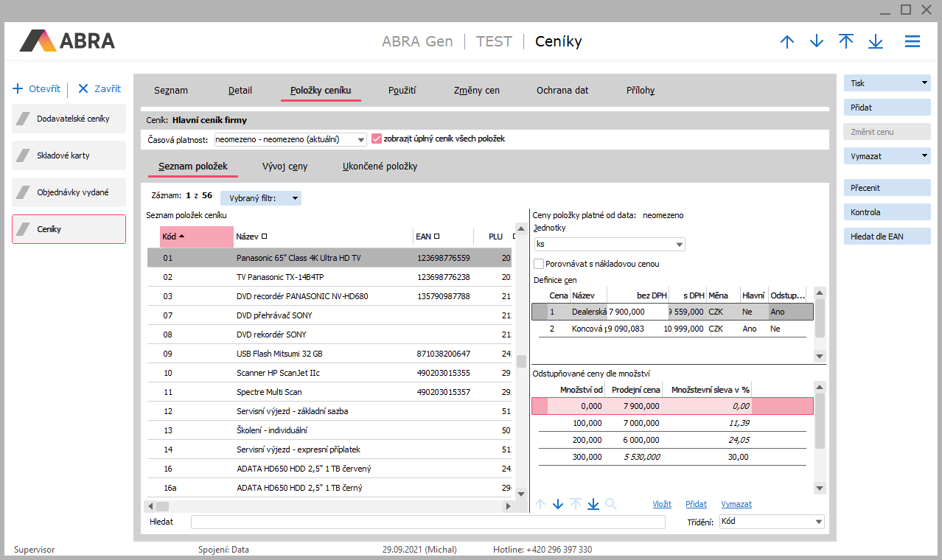Click the hamburger menu icon in header
942x560 pixels.
tap(913, 41)
